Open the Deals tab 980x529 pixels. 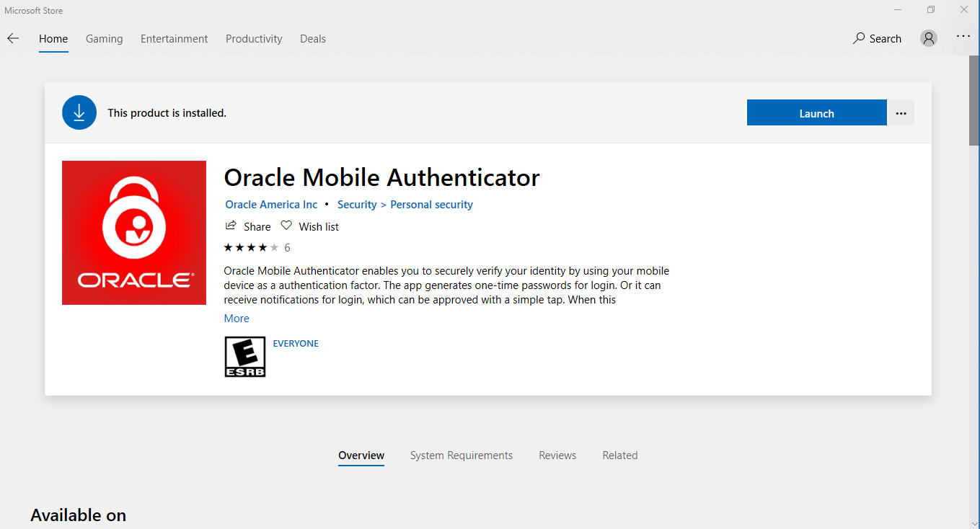[313, 39]
